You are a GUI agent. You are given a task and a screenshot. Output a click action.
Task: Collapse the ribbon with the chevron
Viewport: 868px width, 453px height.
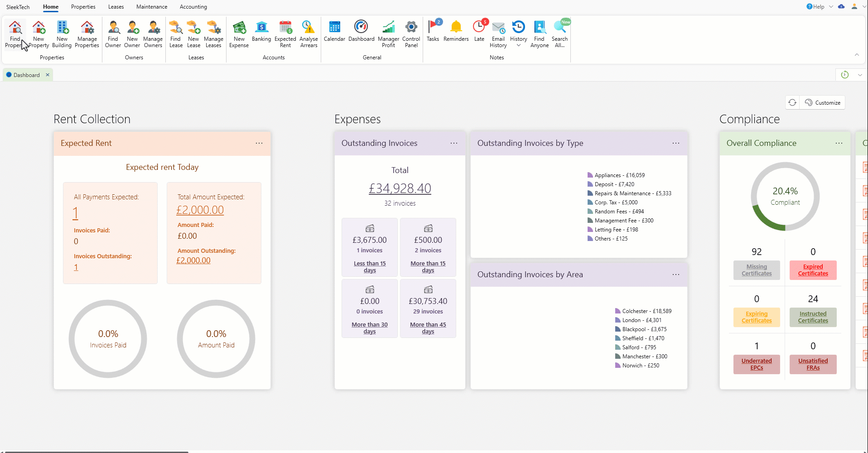tap(857, 55)
